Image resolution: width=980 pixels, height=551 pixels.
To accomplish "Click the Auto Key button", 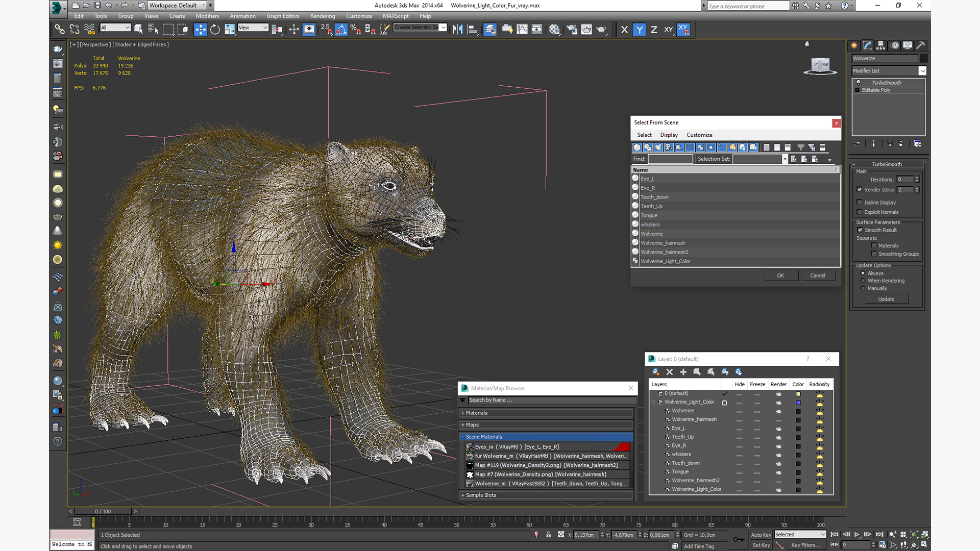I will tap(761, 535).
